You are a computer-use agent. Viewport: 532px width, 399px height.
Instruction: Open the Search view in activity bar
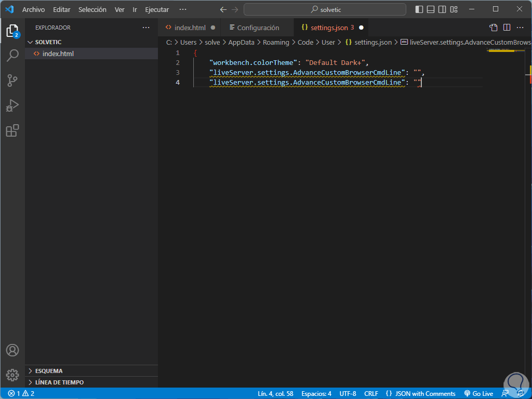tap(12, 55)
